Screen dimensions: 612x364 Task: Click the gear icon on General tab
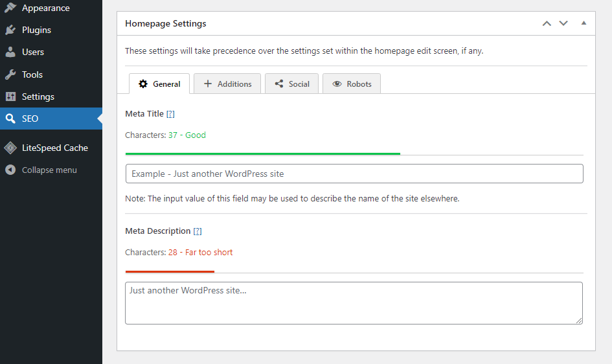tap(143, 84)
